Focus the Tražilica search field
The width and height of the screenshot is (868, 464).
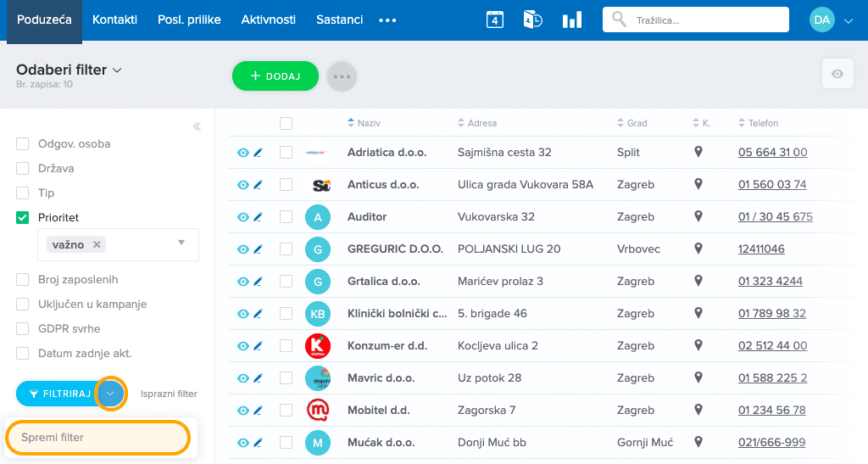pyautogui.click(x=696, y=20)
